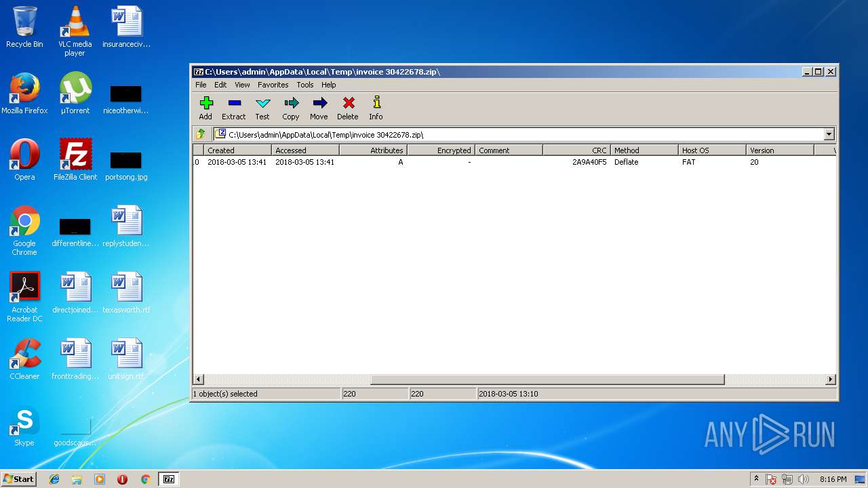Click the status bar date 2018-03-05 13:10
This screenshot has width=868, height=488.
point(509,394)
